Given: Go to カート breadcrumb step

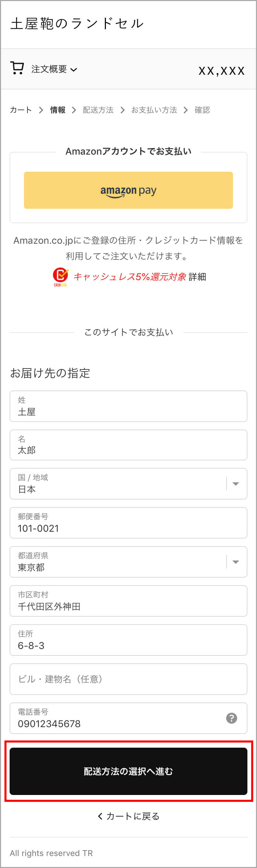Looking at the screenshot, I should point(21,110).
